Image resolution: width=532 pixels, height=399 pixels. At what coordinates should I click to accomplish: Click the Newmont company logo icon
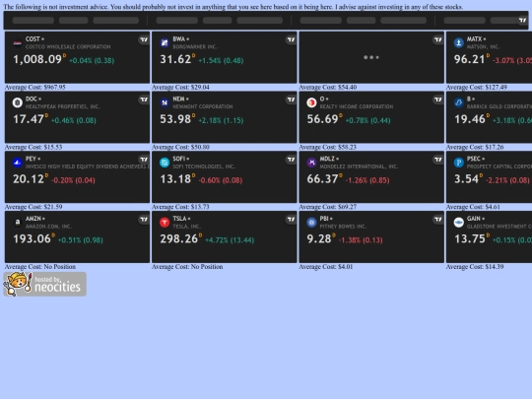(x=165, y=102)
